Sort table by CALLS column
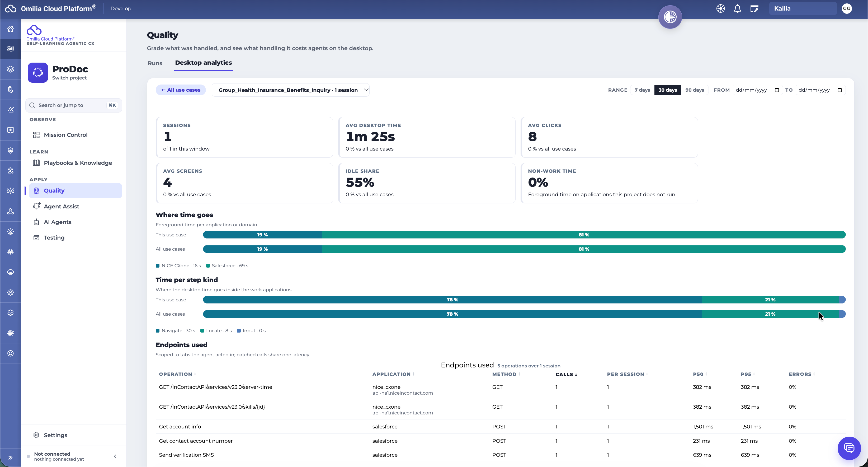The width and height of the screenshot is (868, 467). [x=566, y=374]
